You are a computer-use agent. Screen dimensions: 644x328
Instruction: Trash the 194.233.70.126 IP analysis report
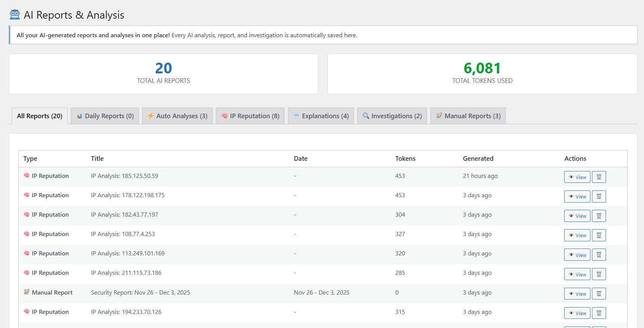click(599, 313)
